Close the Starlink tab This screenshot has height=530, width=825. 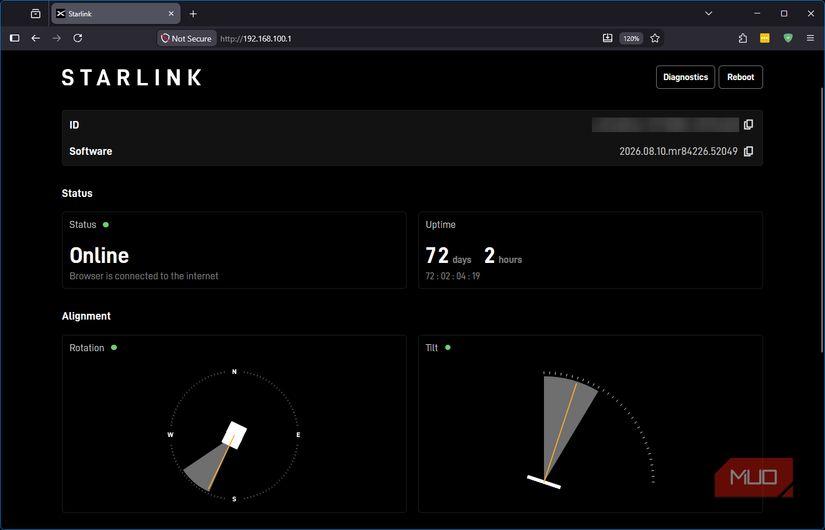[171, 14]
